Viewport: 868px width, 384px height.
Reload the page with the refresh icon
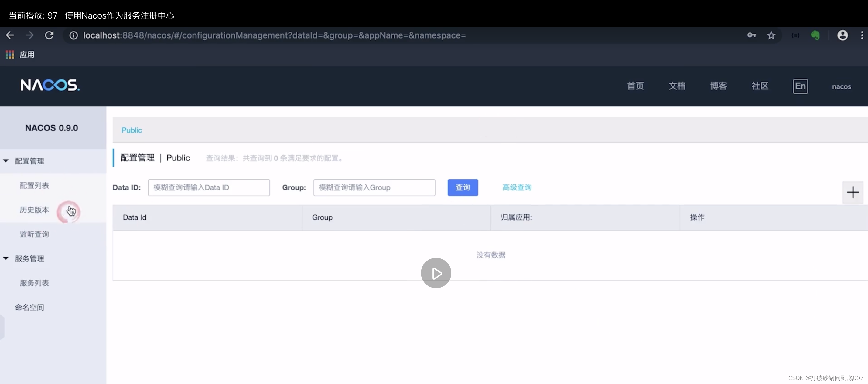[49, 35]
